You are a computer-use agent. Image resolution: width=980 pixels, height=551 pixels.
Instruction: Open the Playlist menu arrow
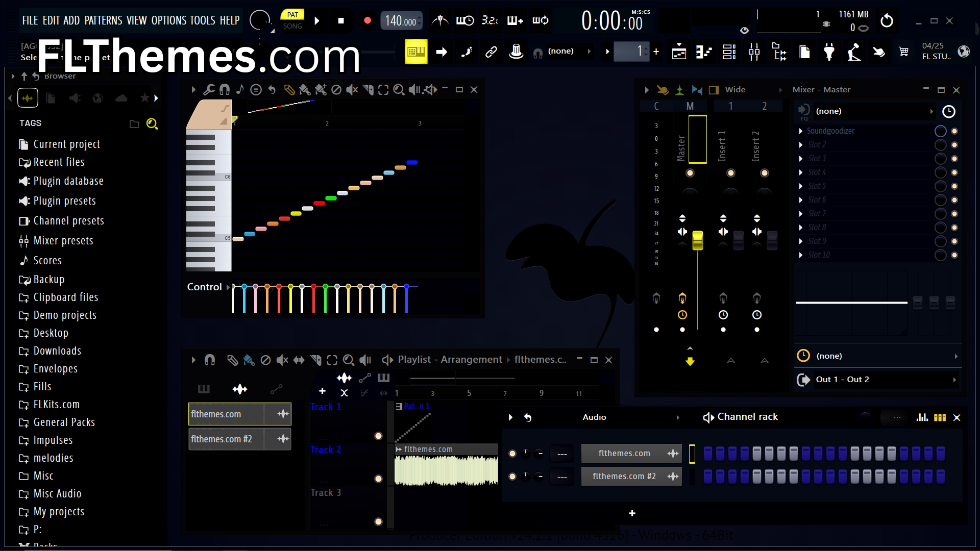click(x=193, y=360)
